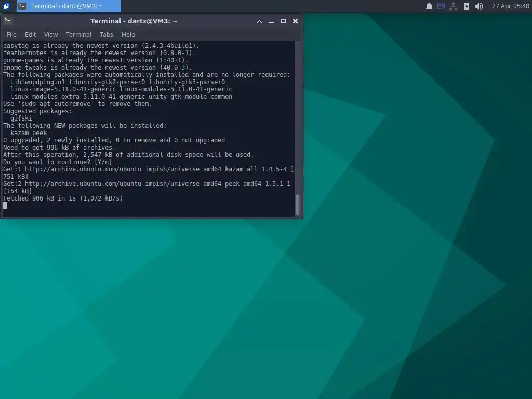Image resolution: width=532 pixels, height=399 pixels.
Task: Click the 'gifski' suggested package text
Action: (x=21, y=118)
